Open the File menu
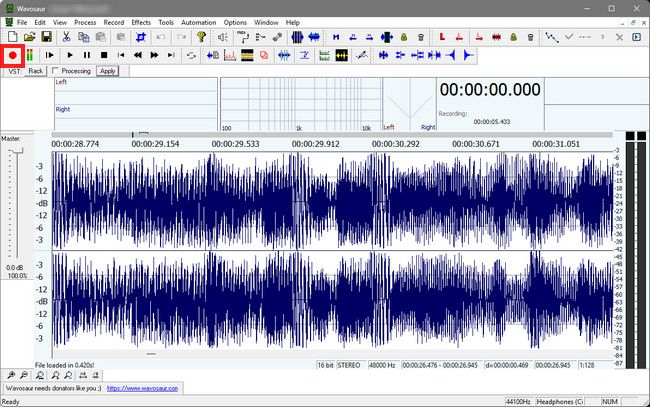 22,22
